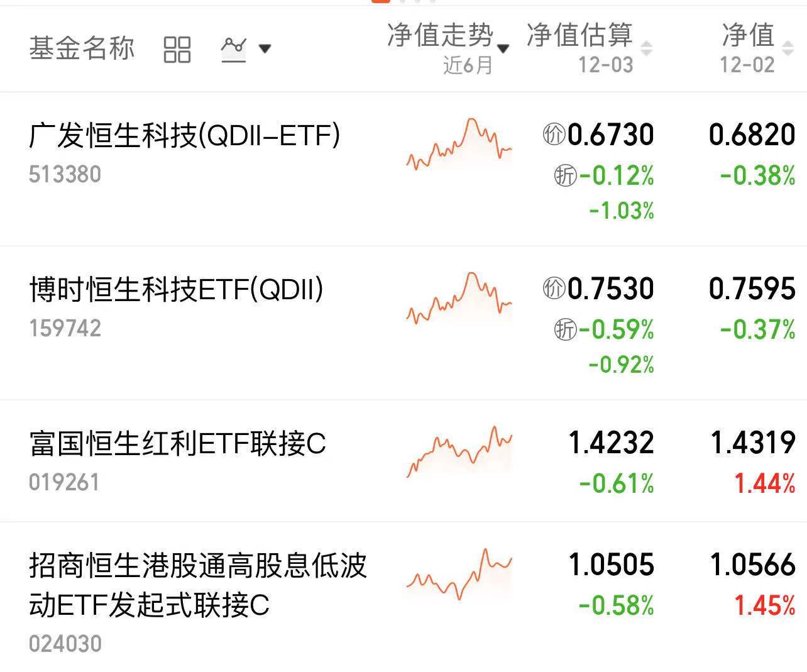Click the chart trend display icon
Screen dimensions: 807x672
[233, 48]
